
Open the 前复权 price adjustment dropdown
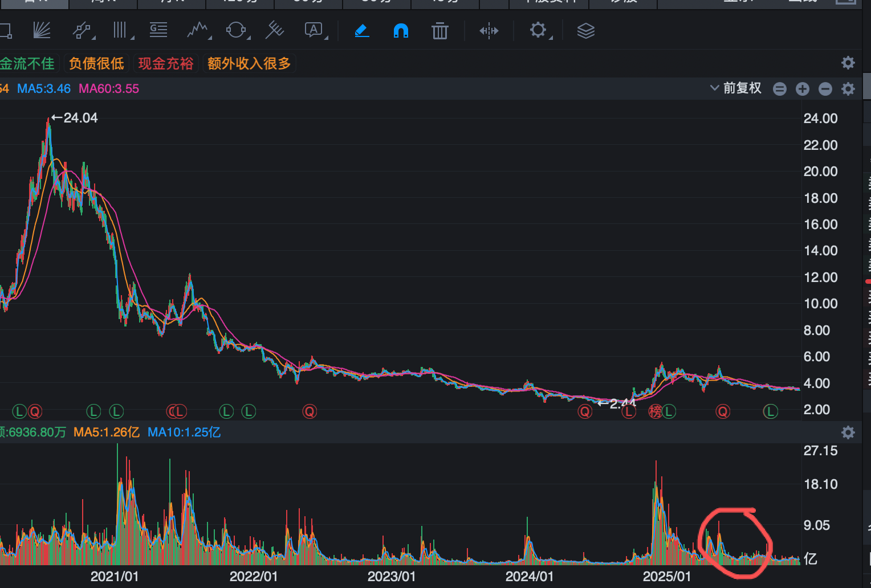pyautogui.click(x=736, y=88)
